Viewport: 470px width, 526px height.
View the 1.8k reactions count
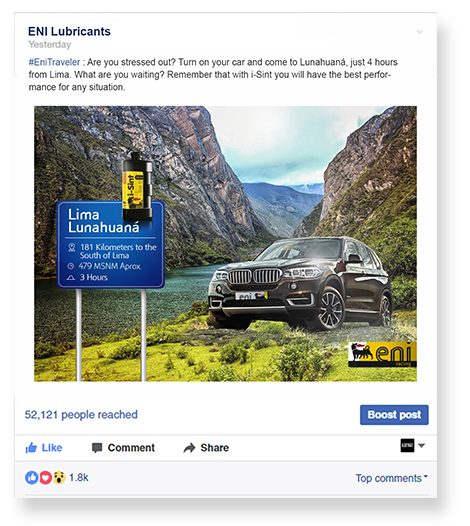coord(79,477)
